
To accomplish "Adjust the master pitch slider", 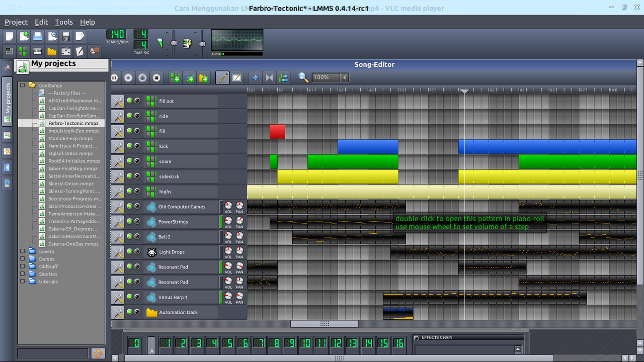I will click(202, 43).
